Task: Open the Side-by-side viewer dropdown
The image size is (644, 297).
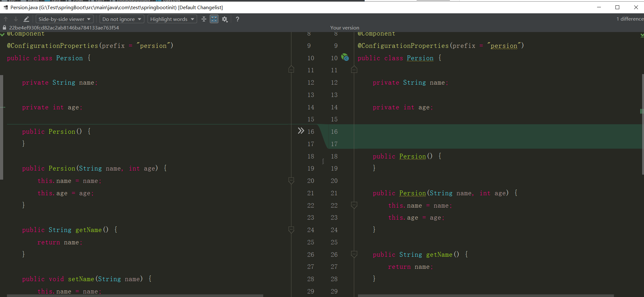Action: 64,19
